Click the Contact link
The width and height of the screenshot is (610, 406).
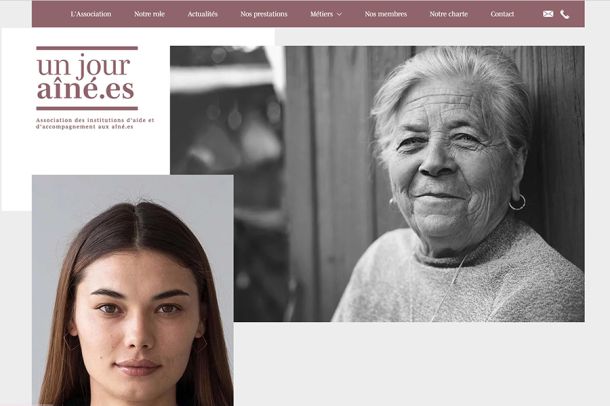tap(502, 14)
